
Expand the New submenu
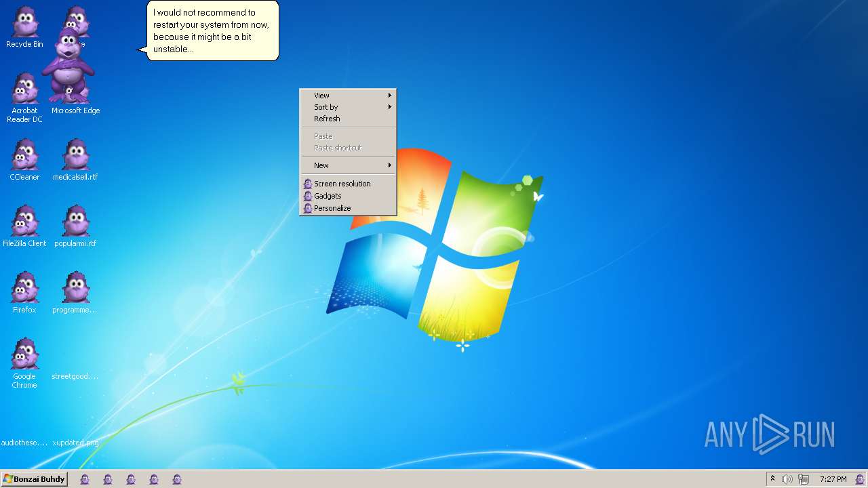pos(348,165)
